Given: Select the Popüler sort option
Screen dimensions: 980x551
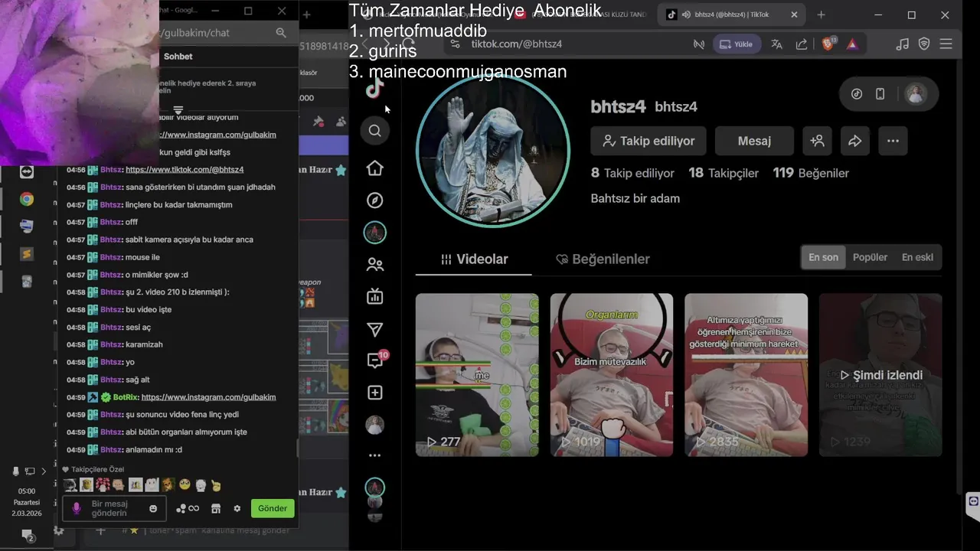Looking at the screenshot, I should click(x=871, y=257).
